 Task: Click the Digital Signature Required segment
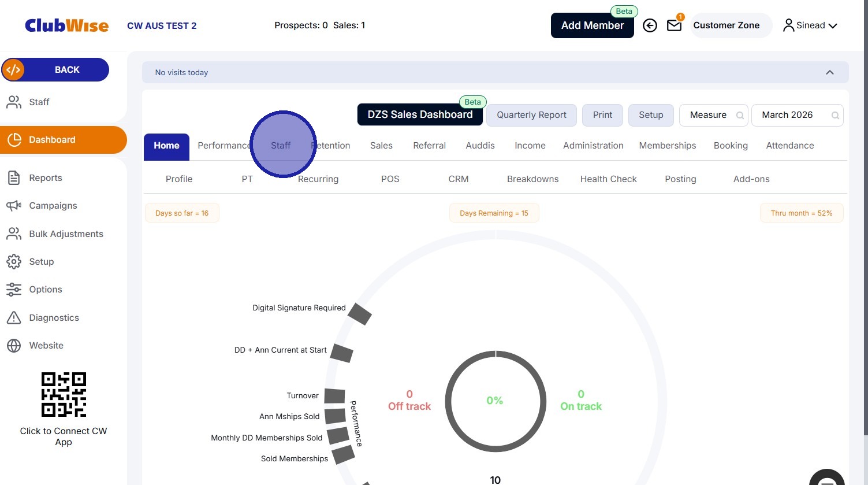point(360,314)
